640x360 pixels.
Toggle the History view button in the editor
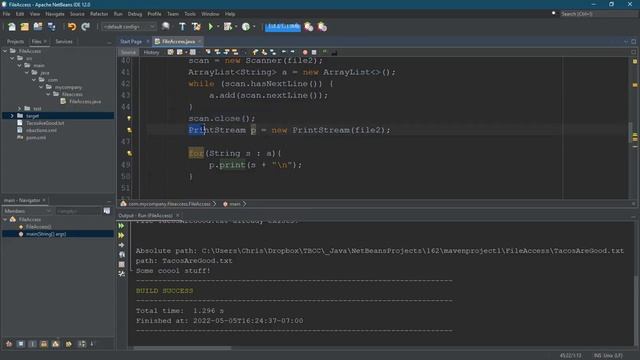pos(151,52)
